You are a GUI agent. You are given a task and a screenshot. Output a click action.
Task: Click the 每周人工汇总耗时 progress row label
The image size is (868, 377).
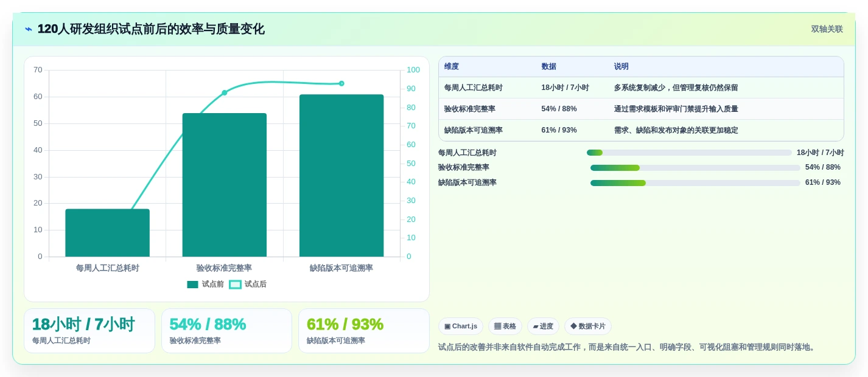point(467,153)
